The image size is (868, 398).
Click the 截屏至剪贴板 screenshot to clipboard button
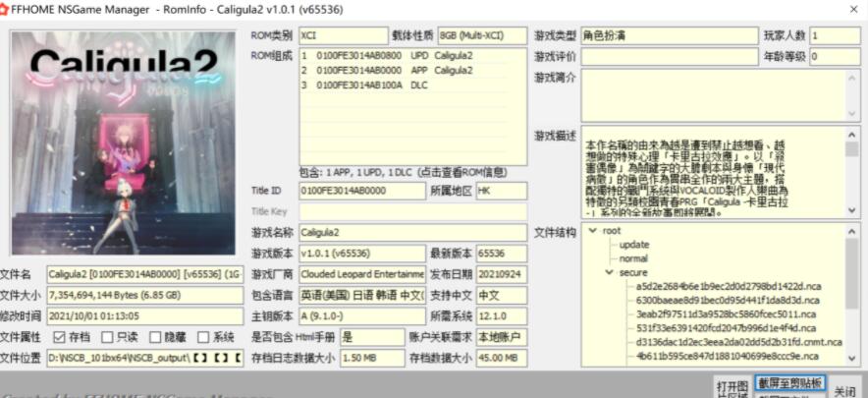(790, 382)
